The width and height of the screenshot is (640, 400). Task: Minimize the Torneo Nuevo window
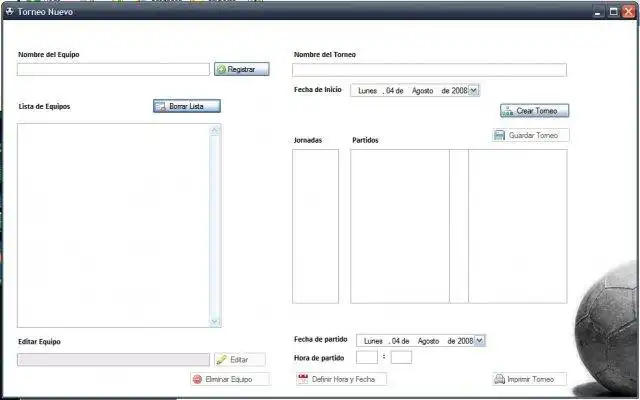click(x=598, y=12)
